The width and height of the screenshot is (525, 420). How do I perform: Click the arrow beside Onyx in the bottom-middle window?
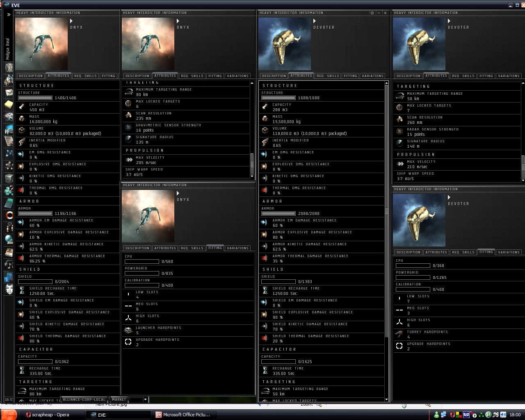point(178,193)
